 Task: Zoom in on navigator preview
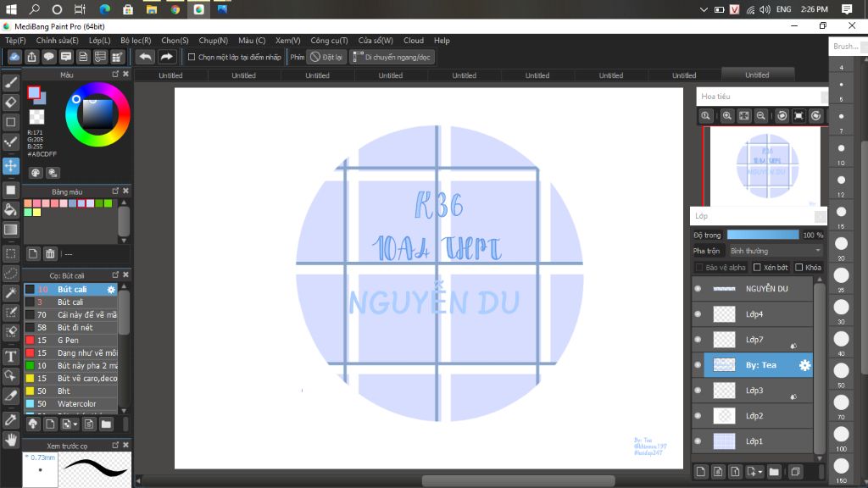726,115
